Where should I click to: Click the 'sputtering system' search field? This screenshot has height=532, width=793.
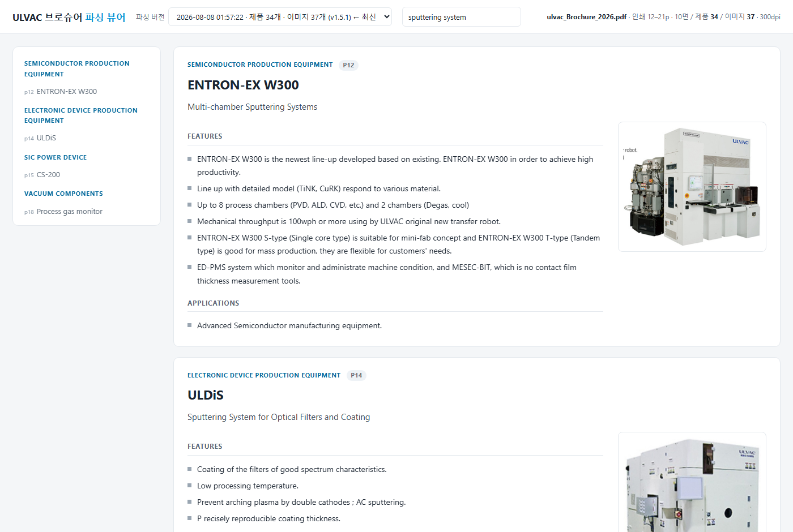pyautogui.click(x=461, y=17)
